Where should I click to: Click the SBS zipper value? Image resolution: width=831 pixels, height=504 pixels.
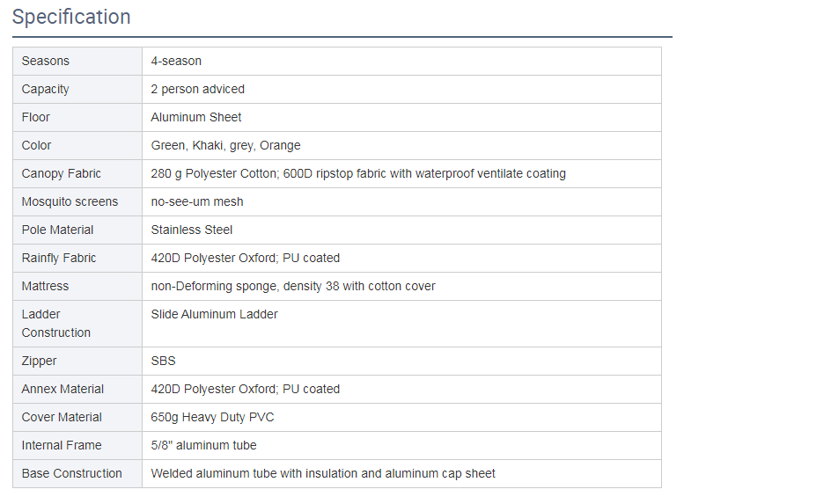coord(164,361)
